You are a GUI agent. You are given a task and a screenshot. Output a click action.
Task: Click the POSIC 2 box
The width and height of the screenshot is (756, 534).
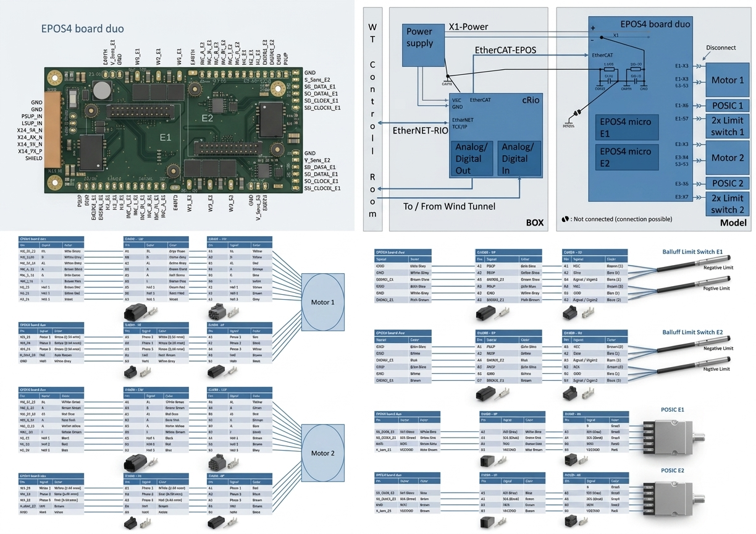(728, 184)
